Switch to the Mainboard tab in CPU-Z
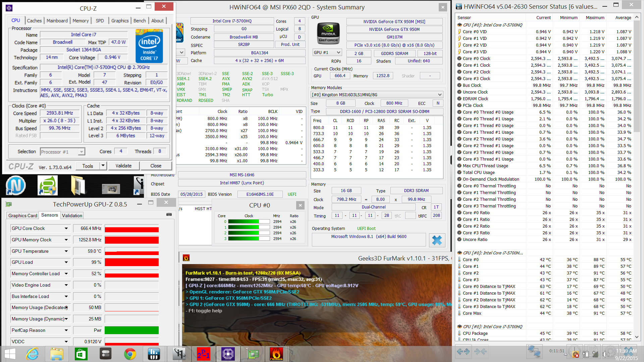The height and width of the screenshot is (362, 644). click(x=57, y=21)
